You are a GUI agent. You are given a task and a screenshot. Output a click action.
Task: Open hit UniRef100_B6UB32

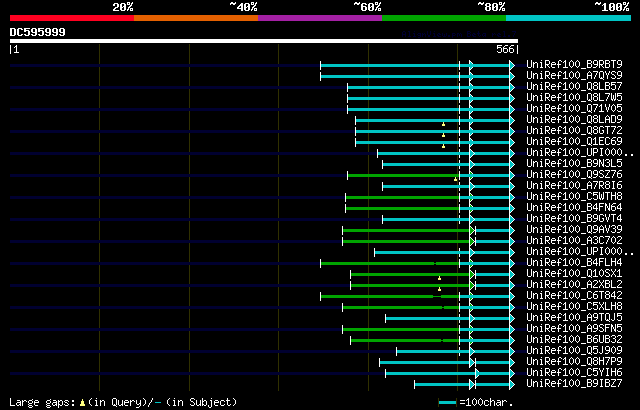(574, 339)
